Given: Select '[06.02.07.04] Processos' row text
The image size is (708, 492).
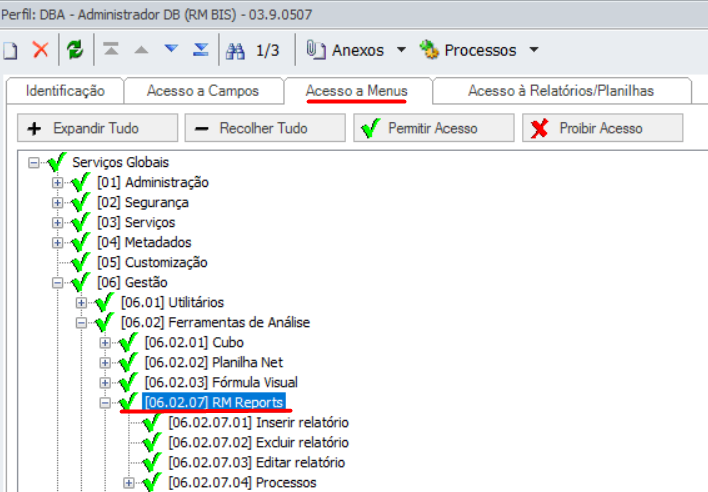Looking at the screenshot, I should pos(242,483).
